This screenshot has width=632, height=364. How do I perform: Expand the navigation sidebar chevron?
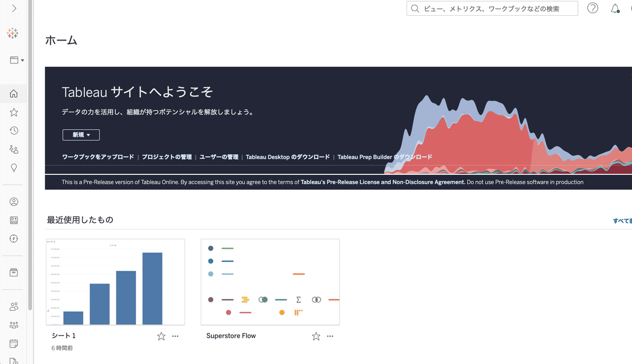click(14, 8)
